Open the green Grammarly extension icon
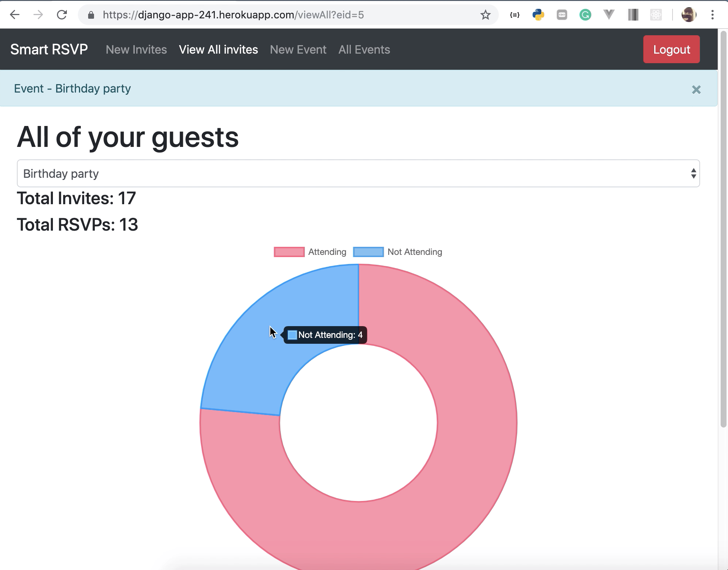 pyautogui.click(x=585, y=15)
